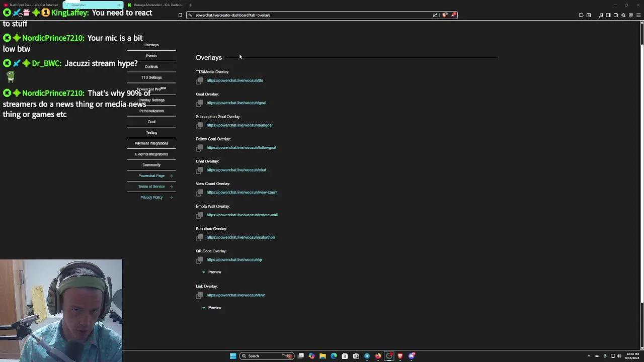Open the powerchat.live/woozuh/subgoal link
The height and width of the screenshot is (362, 644).
239,125
